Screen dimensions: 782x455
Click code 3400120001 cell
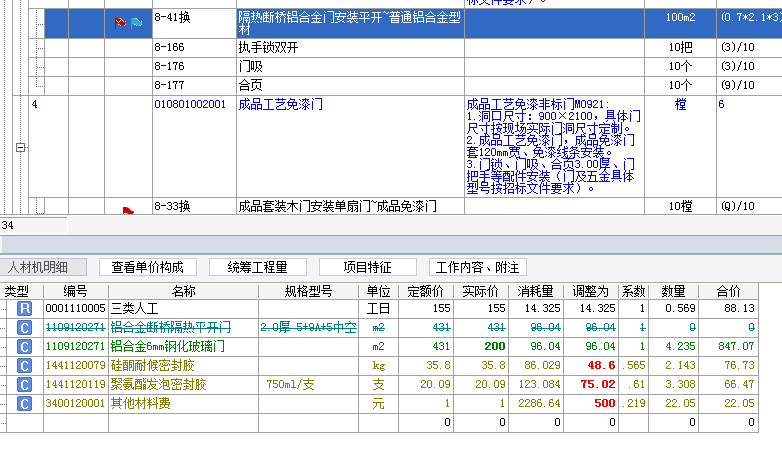point(76,404)
